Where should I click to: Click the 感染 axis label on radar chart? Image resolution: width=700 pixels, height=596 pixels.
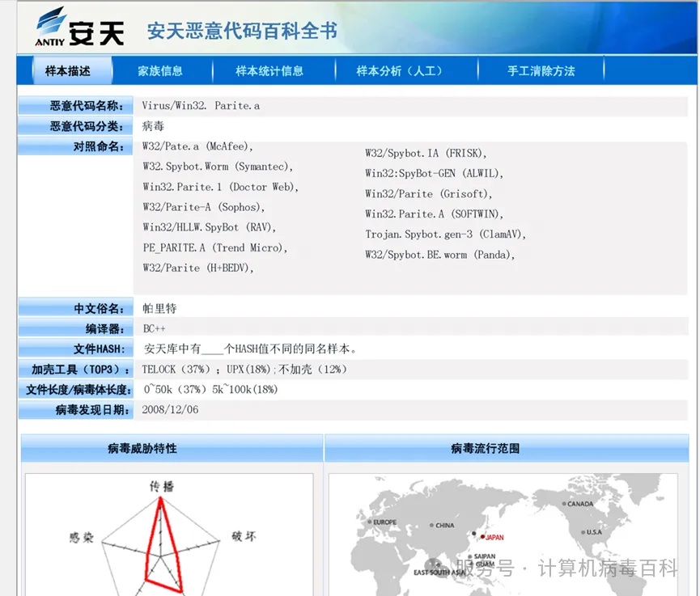[82, 537]
